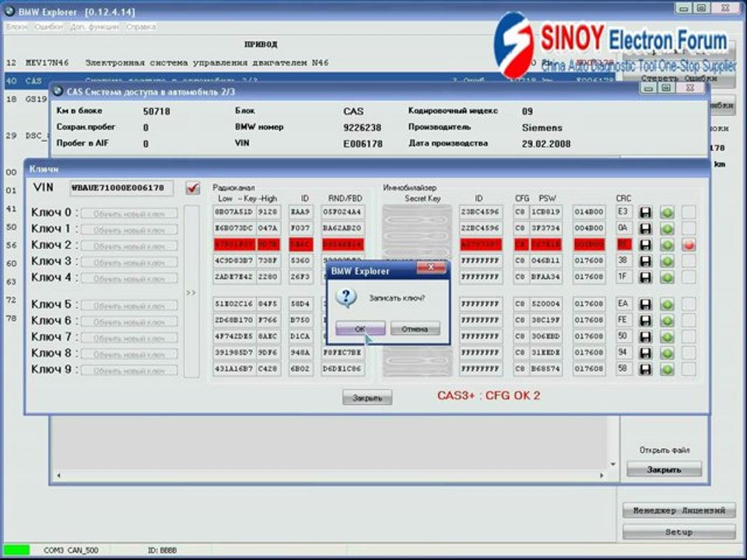The image size is (747, 560).
Task: Open the Доп. функции menu
Action: click(x=94, y=27)
